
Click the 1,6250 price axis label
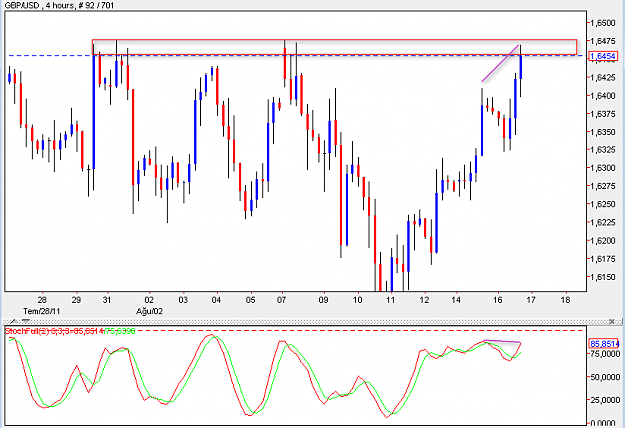(x=604, y=204)
